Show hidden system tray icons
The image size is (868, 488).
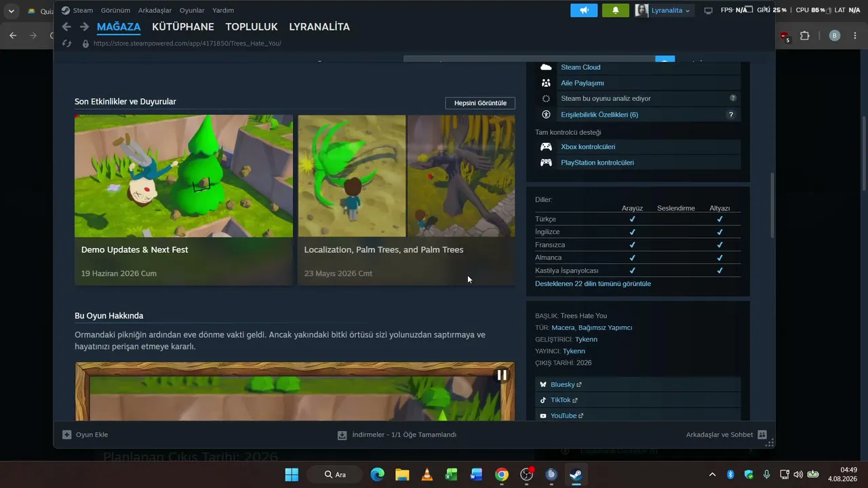click(712, 474)
